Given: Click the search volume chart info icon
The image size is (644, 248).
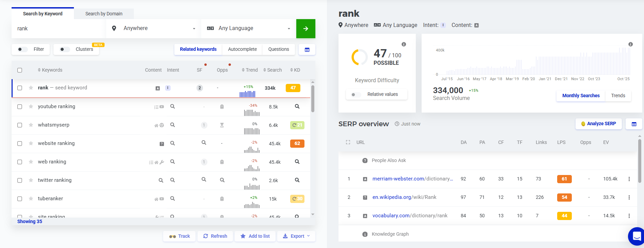Looking at the screenshot, I should [x=630, y=44].
